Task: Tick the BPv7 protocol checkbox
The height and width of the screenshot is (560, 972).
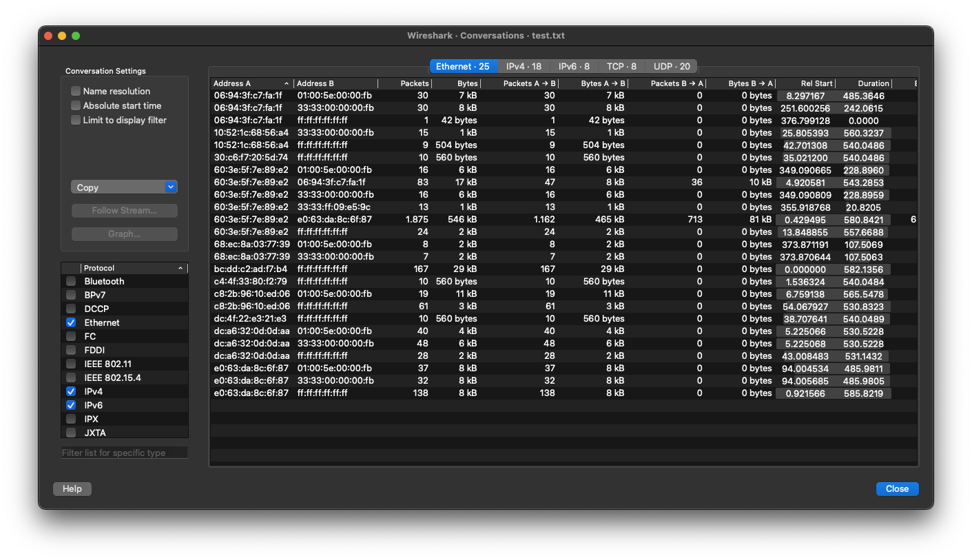Action: [x=71, y=295]
